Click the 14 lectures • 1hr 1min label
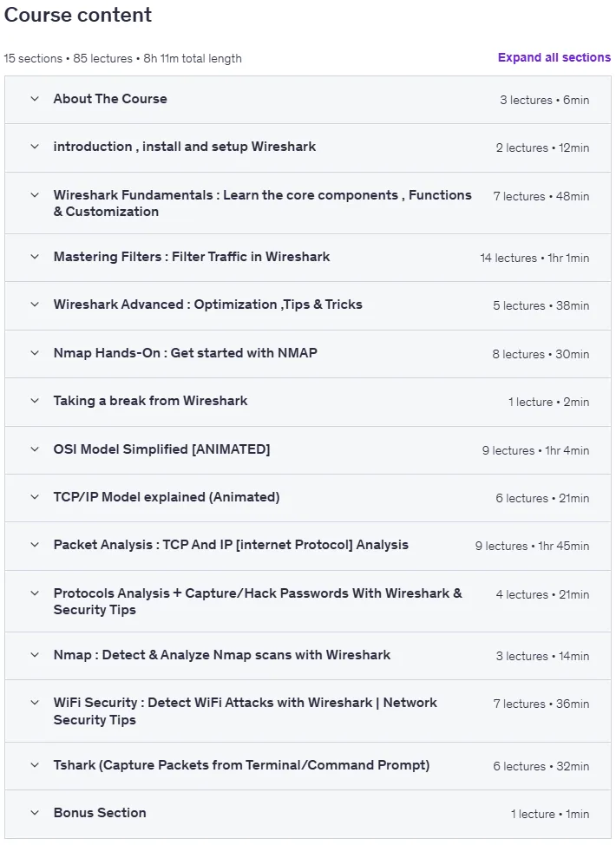616x845 pixels. 534,259
